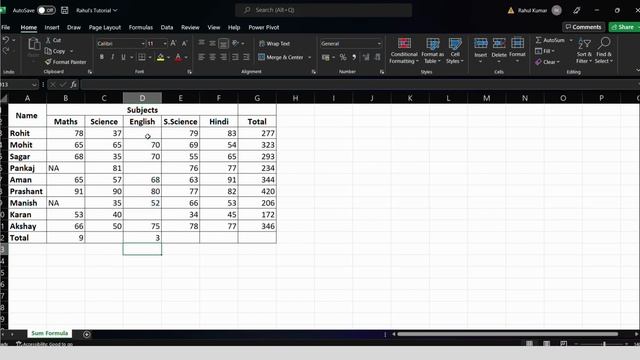Open the Power Pivot tab

click(264, 27)
